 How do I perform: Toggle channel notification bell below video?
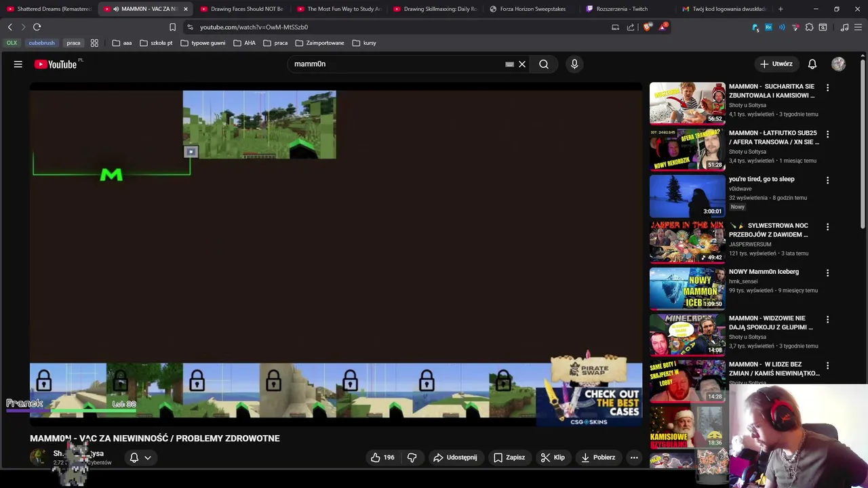(x=134, y=457)
